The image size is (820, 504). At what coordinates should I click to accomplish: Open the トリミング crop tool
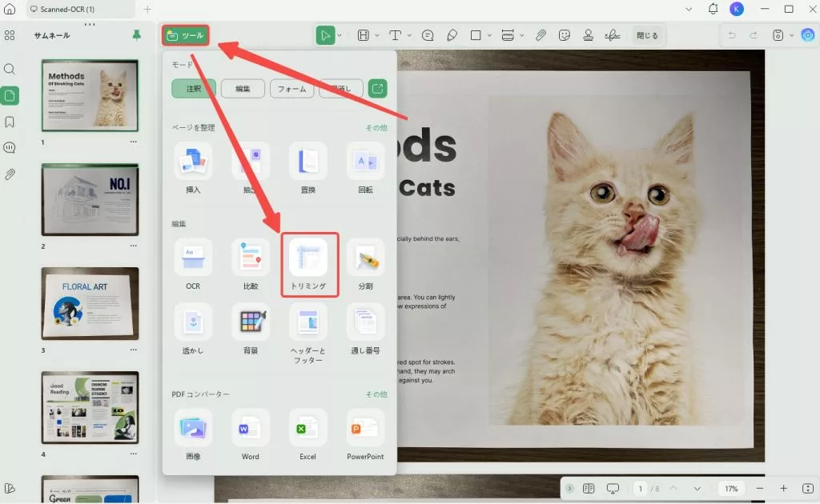click(x=308, y=264)
